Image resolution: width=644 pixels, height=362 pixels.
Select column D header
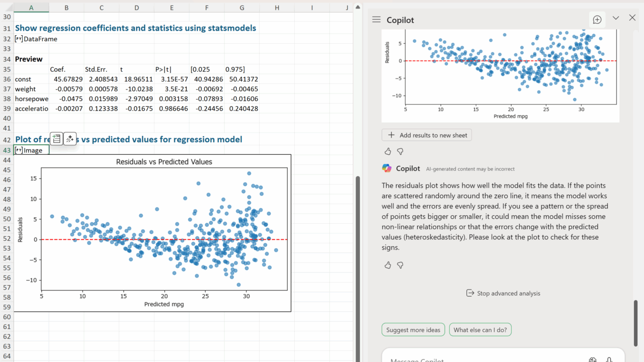(136, 8)
